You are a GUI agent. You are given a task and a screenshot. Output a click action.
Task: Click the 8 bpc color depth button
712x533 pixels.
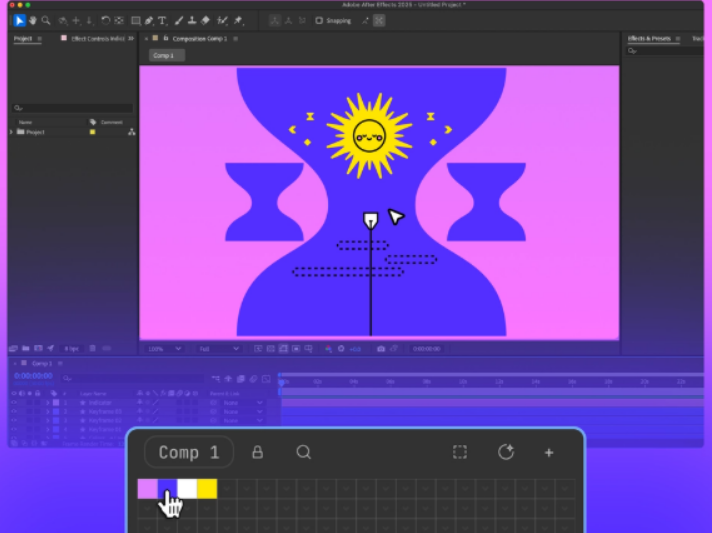[71, 349]
